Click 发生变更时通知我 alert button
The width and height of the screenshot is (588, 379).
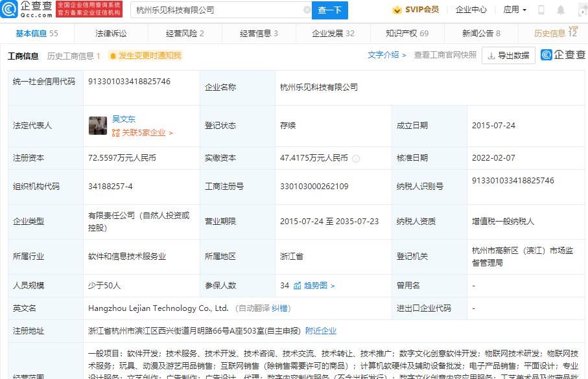pyautogui.click(x=145, y=56)
